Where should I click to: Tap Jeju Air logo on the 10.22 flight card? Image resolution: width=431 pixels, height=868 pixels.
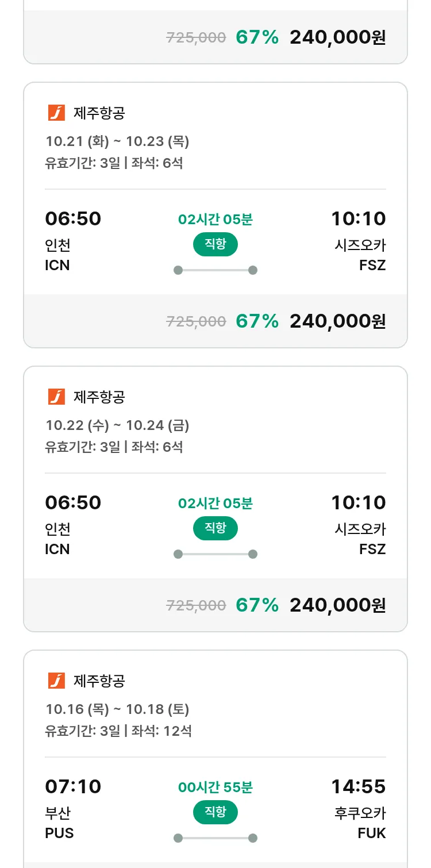click(56, 397)
